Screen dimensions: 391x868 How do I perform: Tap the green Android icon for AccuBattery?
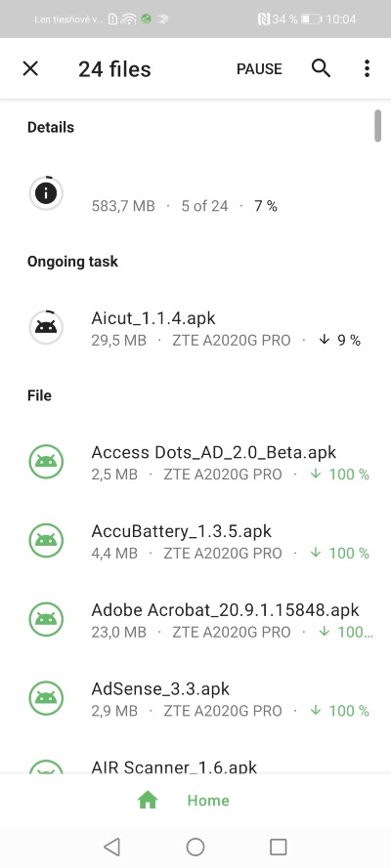pyautogui.click(x=46, y=540)
